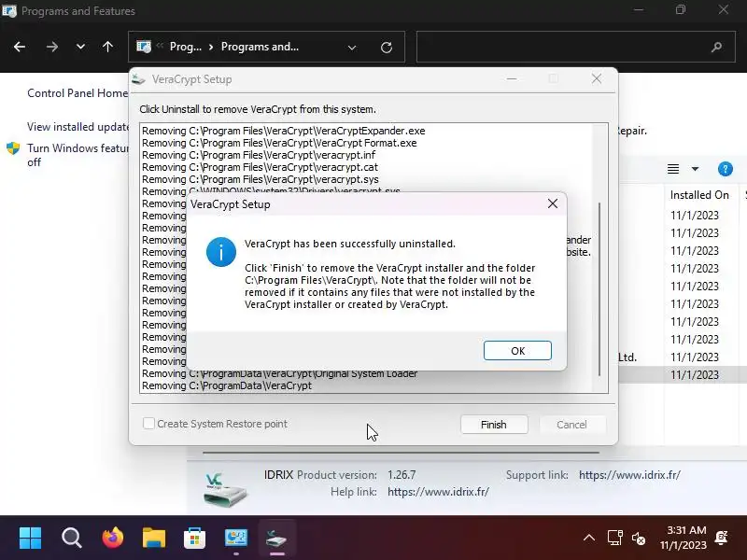Click the IDRIX help link URL

[x=438, y=492]
